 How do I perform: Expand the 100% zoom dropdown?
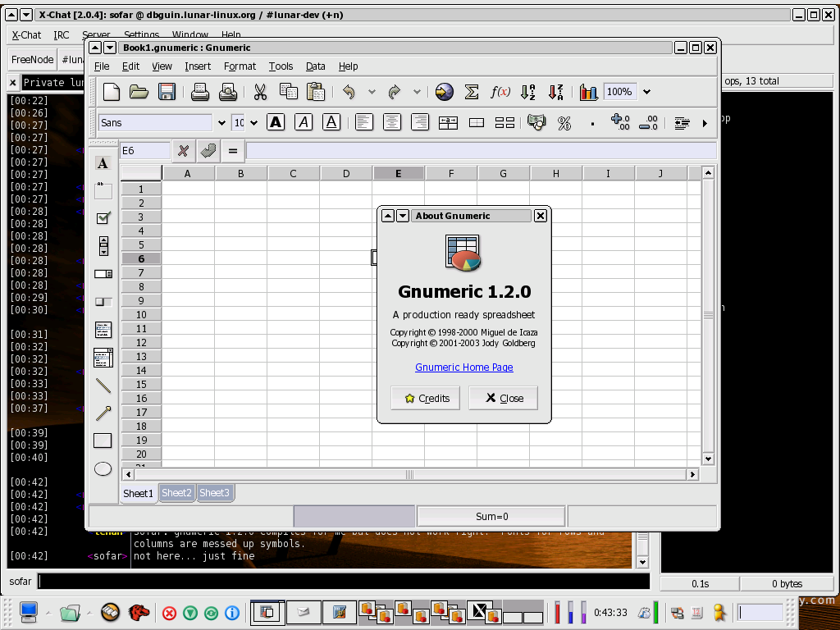[646, 92]
